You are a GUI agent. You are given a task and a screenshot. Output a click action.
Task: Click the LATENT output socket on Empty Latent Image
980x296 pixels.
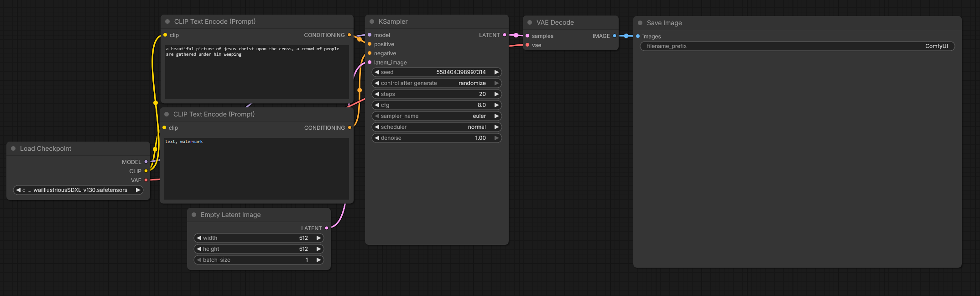(x=327, y=228)
